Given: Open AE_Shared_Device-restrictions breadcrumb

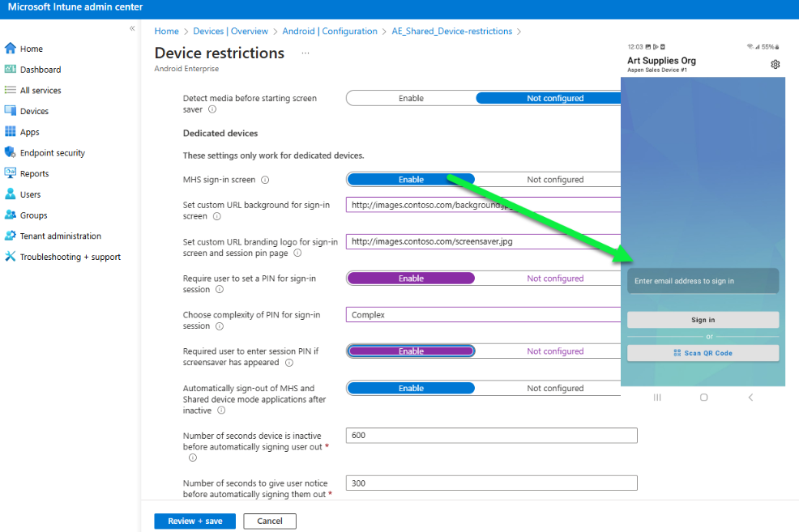Looking at the screenshot, I should click(452, 31).
